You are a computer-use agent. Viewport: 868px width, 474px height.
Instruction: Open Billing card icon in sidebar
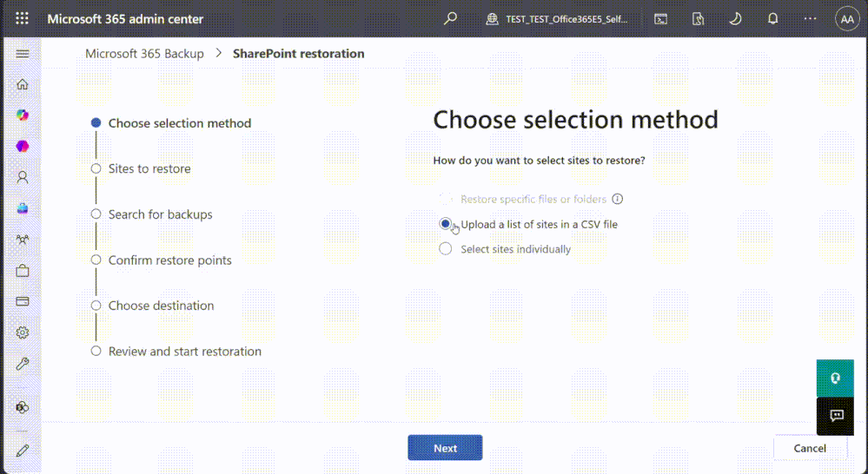(x=23, y=301)
